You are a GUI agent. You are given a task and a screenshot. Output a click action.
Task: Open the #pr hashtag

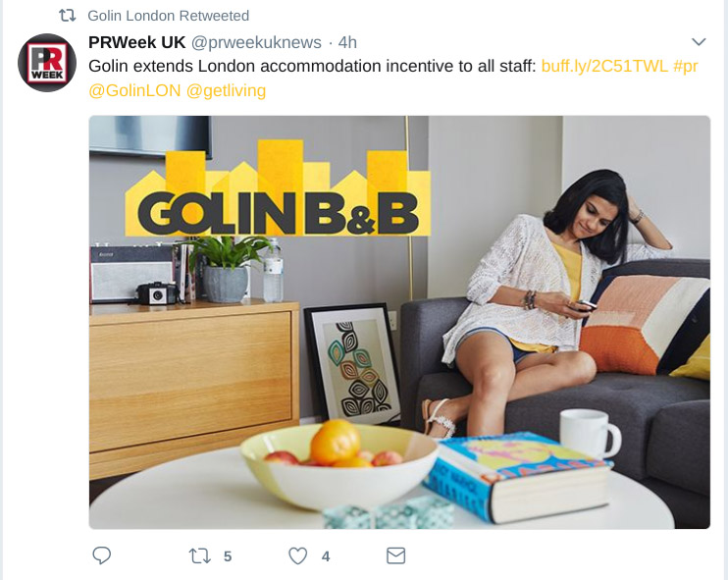pos(685,67)
